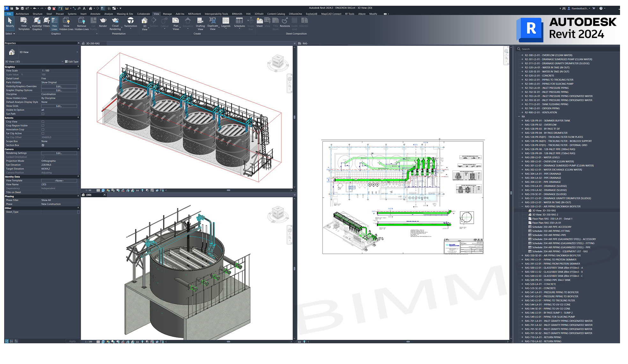Viewport: 628px width, 364px height.
Task: Click the Edit Type button
Action: tap(72, 62)
